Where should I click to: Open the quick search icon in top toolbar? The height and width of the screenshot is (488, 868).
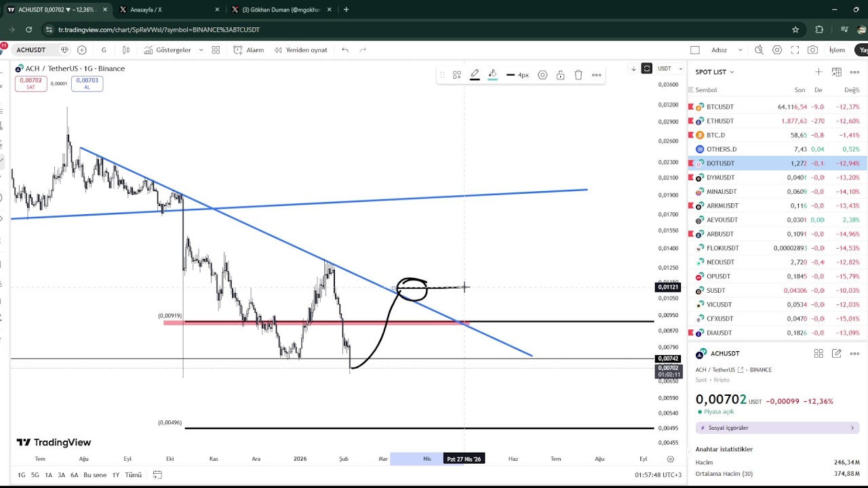(759, 50)
